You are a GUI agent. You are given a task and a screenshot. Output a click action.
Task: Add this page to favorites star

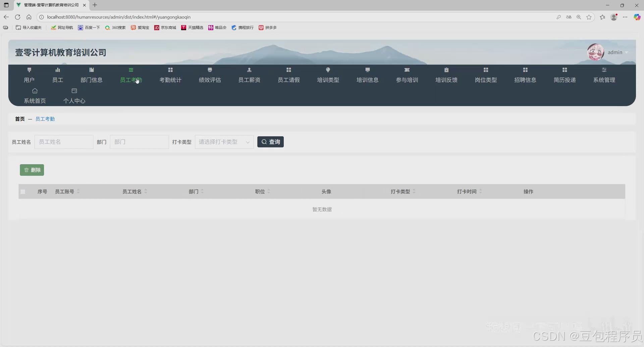589,17
